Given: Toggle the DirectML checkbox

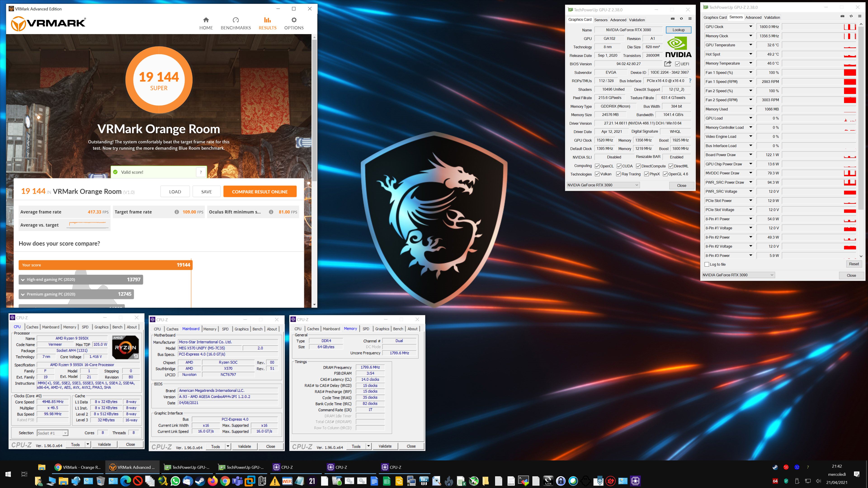Looking at the screenshot, I should 671,166.
